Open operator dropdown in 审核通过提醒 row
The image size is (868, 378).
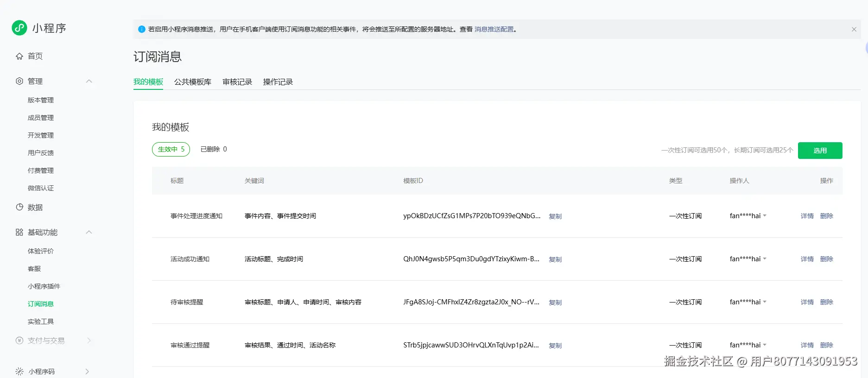point(765,345)
